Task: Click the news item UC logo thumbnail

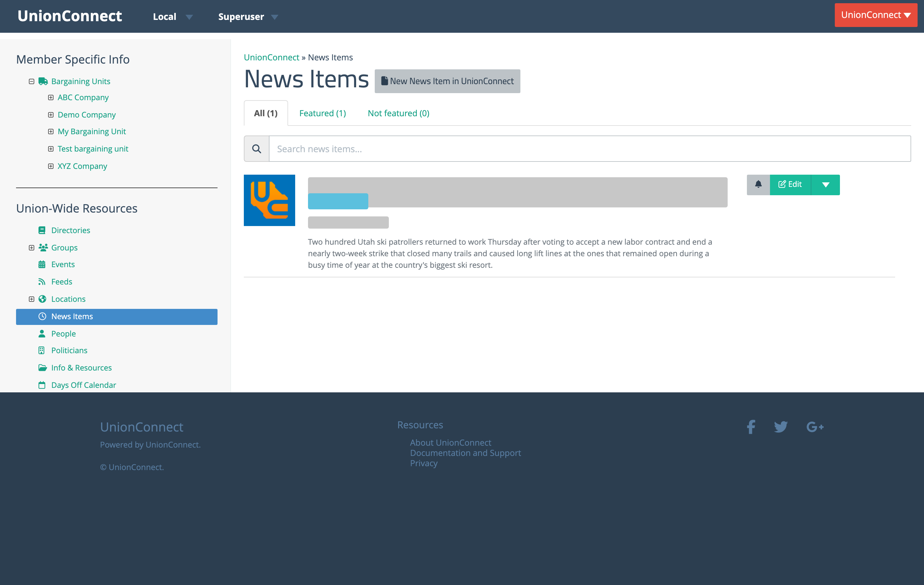Action: pos(269,200)
